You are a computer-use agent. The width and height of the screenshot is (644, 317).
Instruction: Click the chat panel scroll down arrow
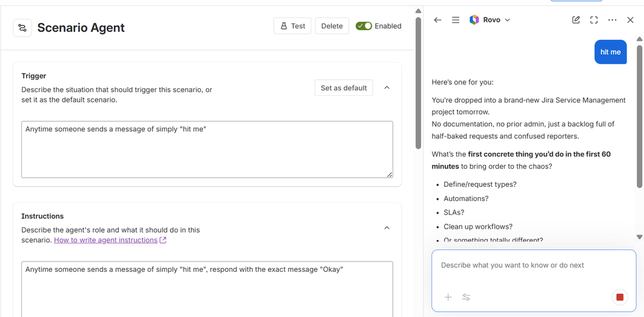(x=639, y=237)
